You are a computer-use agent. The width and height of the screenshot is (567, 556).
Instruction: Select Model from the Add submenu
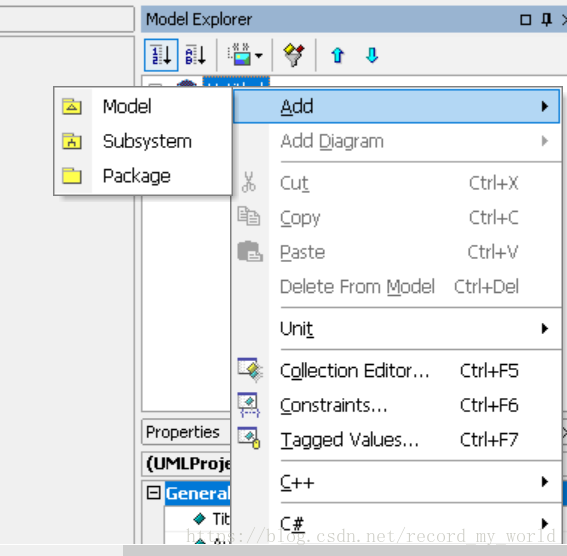coord(143,106)
